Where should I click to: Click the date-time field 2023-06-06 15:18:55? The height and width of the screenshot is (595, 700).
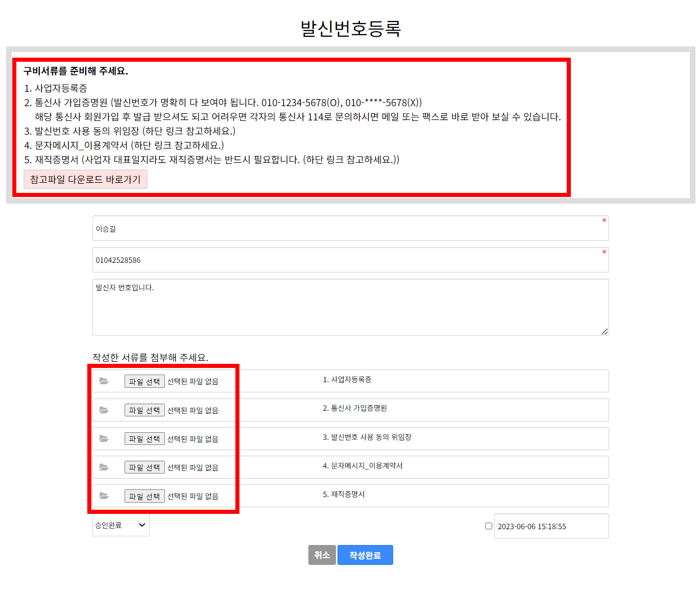tap(551, 526)
